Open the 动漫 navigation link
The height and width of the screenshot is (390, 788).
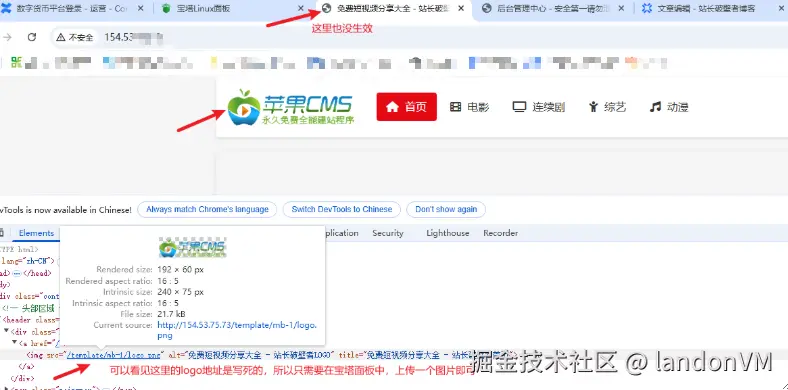point(668,107)
